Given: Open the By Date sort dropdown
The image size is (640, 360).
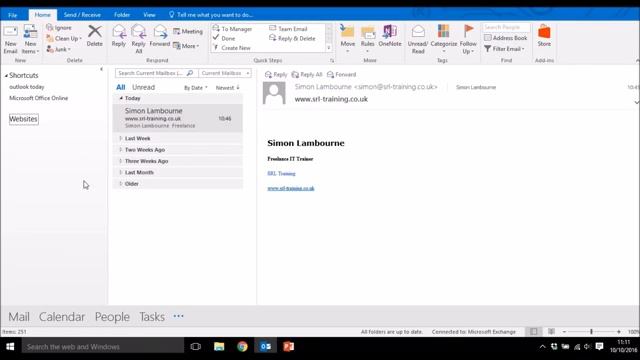Looking at the screenshot, I should tap(196, 88).
